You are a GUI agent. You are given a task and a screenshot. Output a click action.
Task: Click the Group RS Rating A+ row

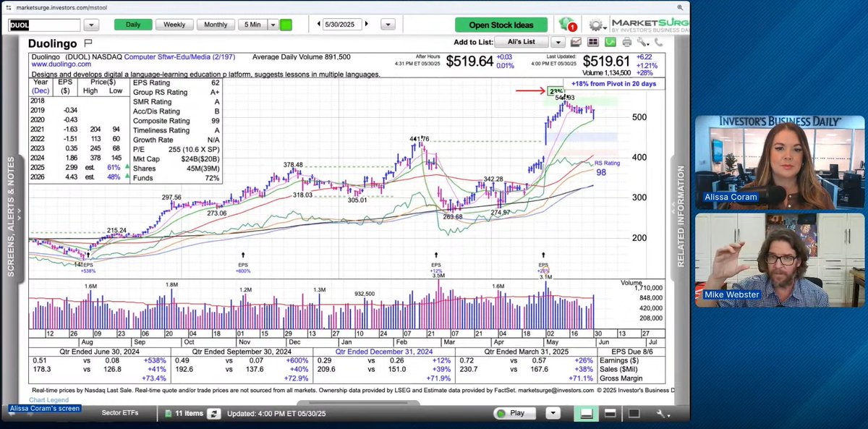176,93
